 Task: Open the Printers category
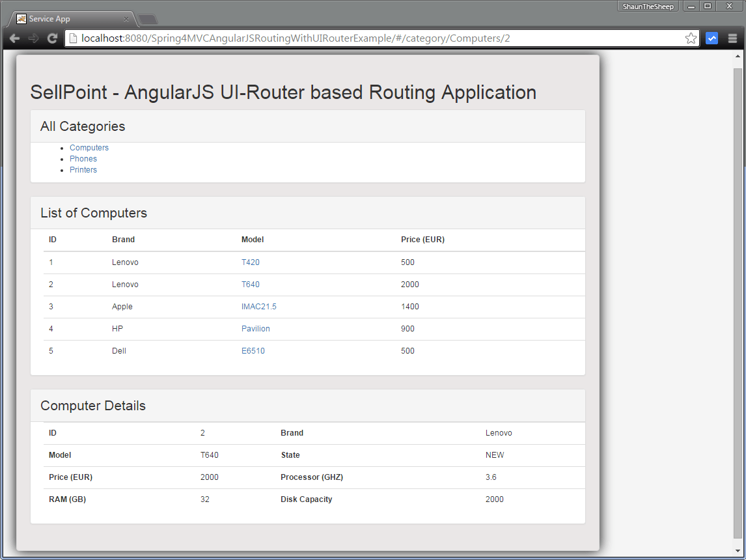83,169
